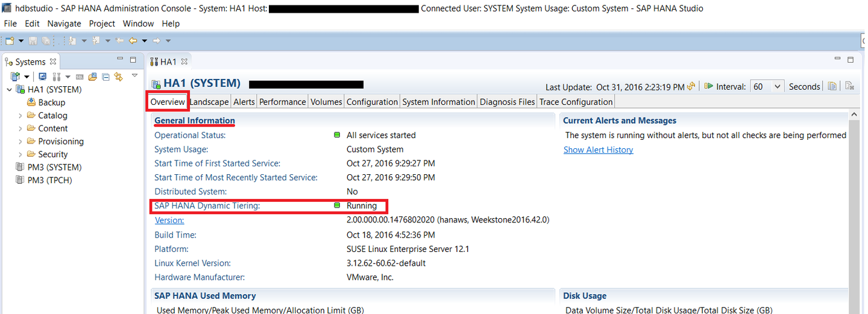Screen dimensions: 868x314
Task: Click the Collapse All icon in Systems panel
Action: [105, 77]
